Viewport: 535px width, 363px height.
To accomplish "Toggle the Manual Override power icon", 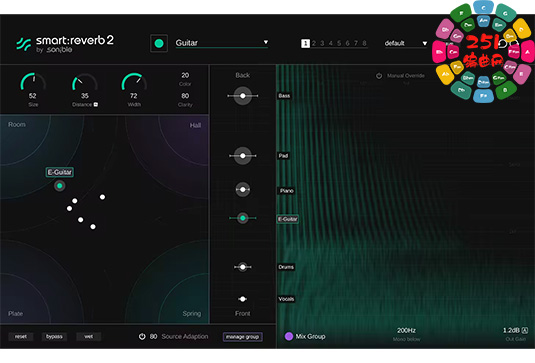I will [379, 76].
